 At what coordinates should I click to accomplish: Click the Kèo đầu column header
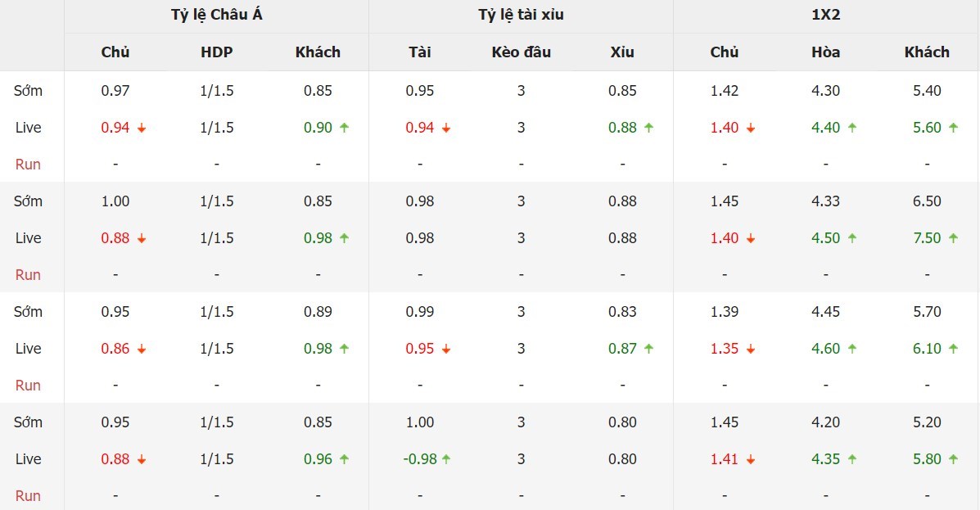click(x=521, y=52)
